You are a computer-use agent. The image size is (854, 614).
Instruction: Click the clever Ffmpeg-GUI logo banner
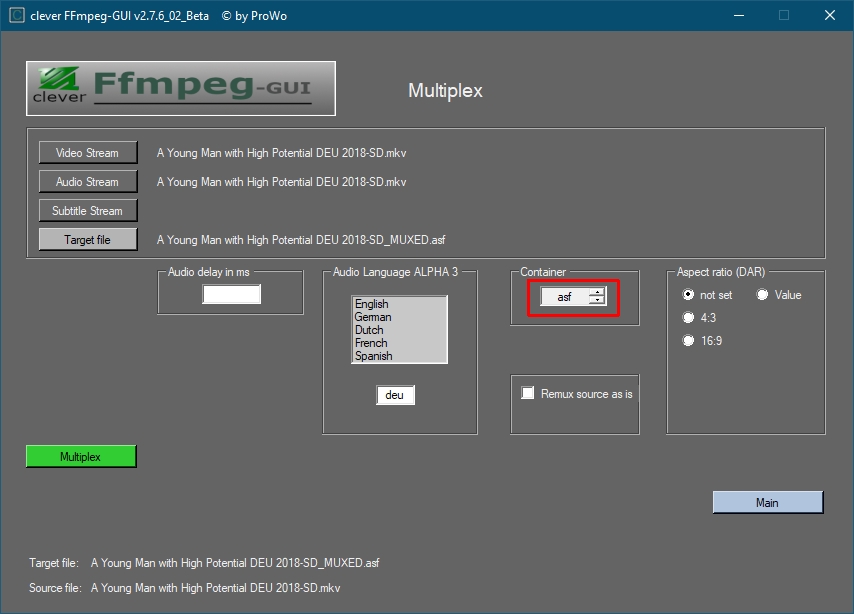(x=181, y=88)
